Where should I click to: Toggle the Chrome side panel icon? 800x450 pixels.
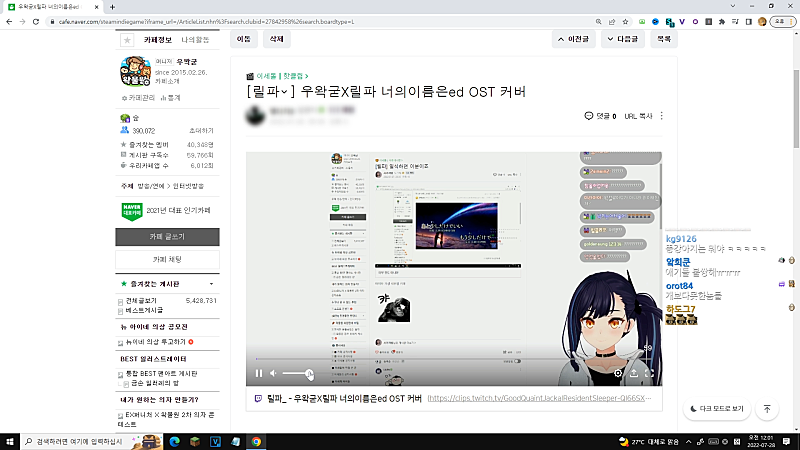click(748, 21)
